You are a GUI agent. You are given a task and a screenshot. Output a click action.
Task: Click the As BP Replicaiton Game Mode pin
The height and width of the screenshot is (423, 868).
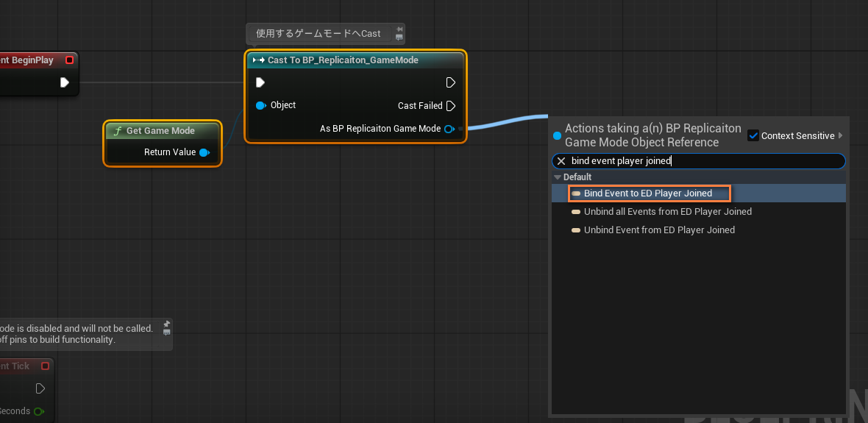[x=449, y=129]
